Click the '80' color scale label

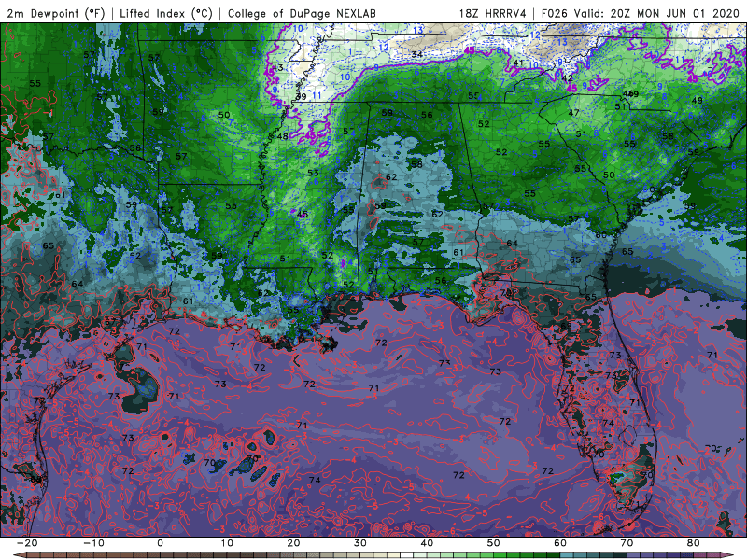click(x=694, y=543)
